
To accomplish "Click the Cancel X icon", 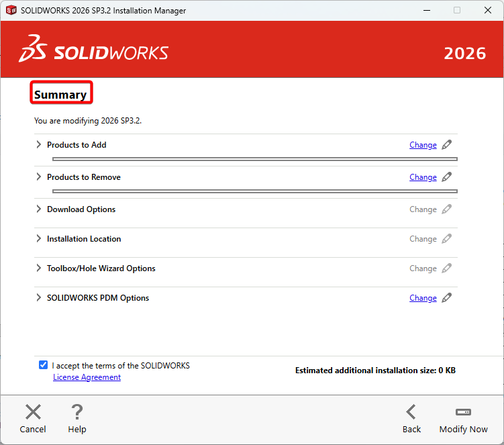I will click(x=33, y=412).
